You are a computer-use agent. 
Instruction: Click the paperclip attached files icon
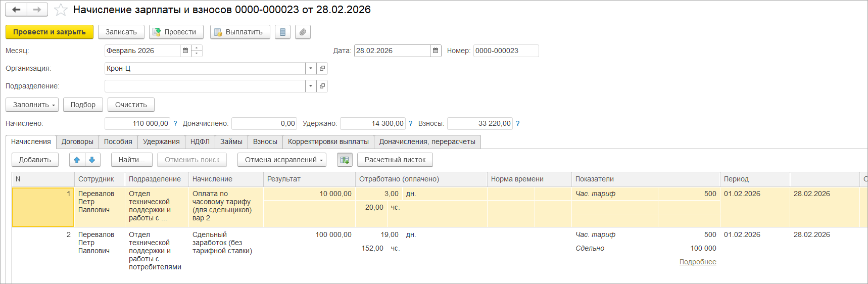coord(303,32)
